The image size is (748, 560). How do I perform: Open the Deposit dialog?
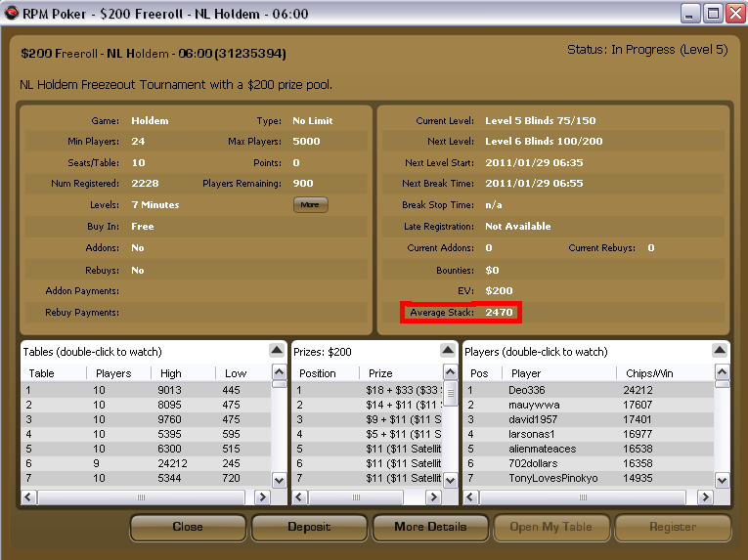[x=309, y=527]
